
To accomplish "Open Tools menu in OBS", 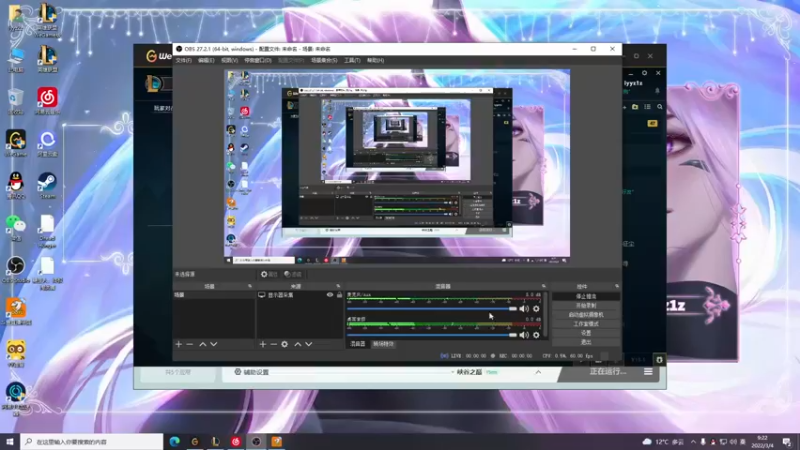I will click(352, 60).
